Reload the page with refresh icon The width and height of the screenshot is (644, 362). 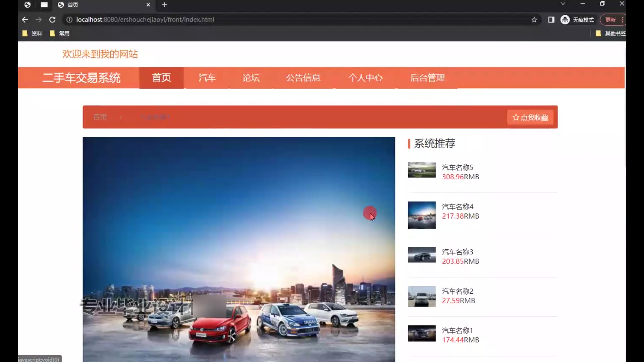[52, 20]
